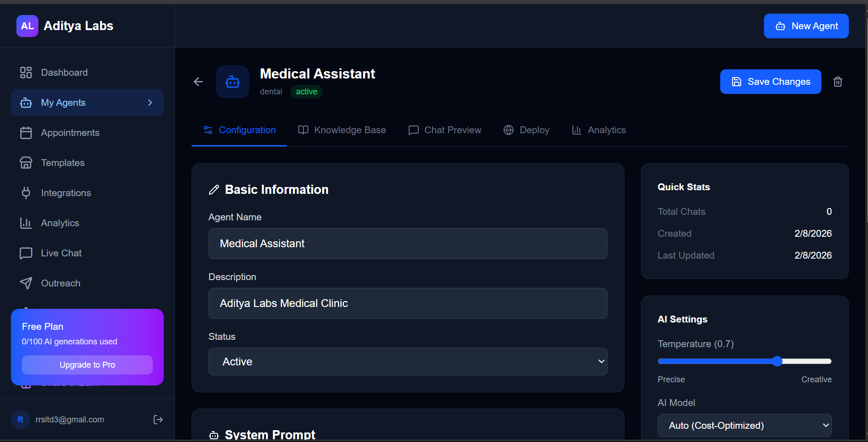Click the Aditya Labs brand name
The image size is (868, 442).
pos(78,26)
